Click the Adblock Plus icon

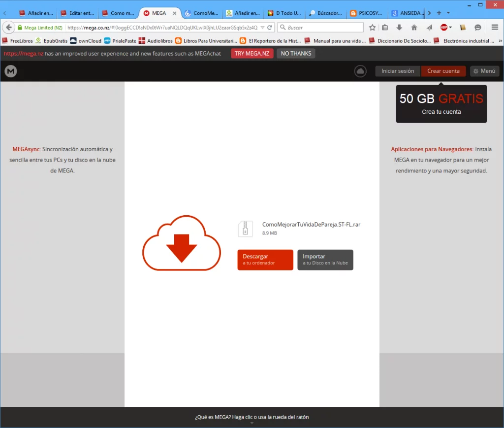pyautogui.click(x=444, y=28)
